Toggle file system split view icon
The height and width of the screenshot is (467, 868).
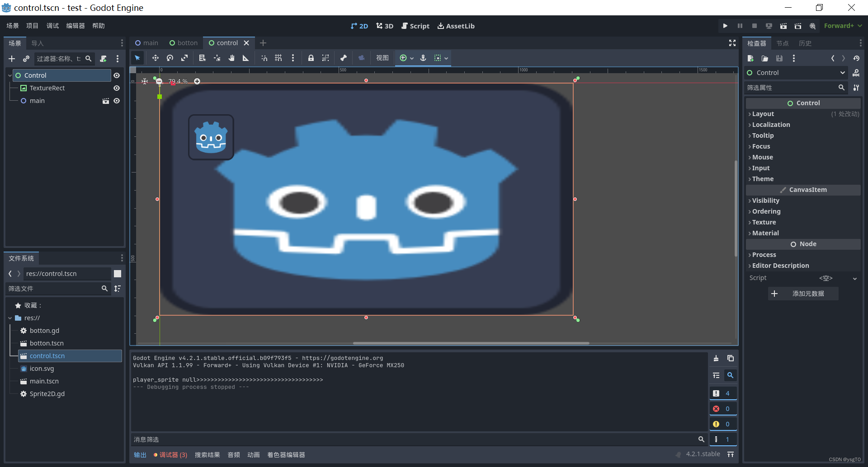[x=118, y=274]
